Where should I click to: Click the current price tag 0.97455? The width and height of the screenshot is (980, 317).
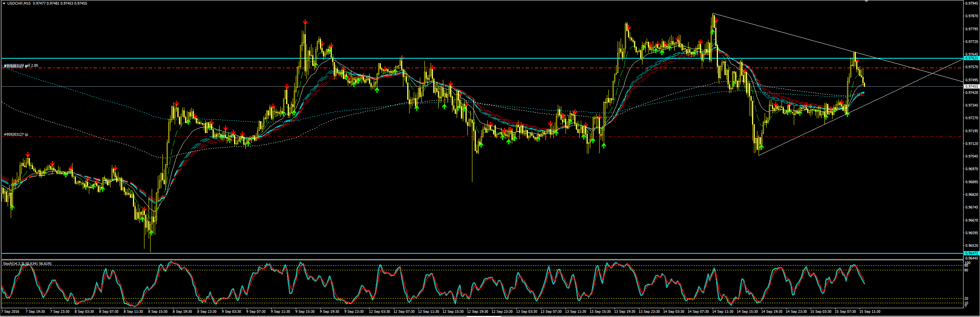coord(972,87)
